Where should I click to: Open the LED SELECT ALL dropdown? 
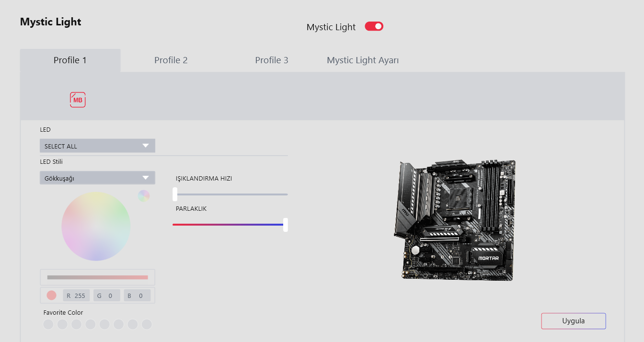(x=97, y=146)
